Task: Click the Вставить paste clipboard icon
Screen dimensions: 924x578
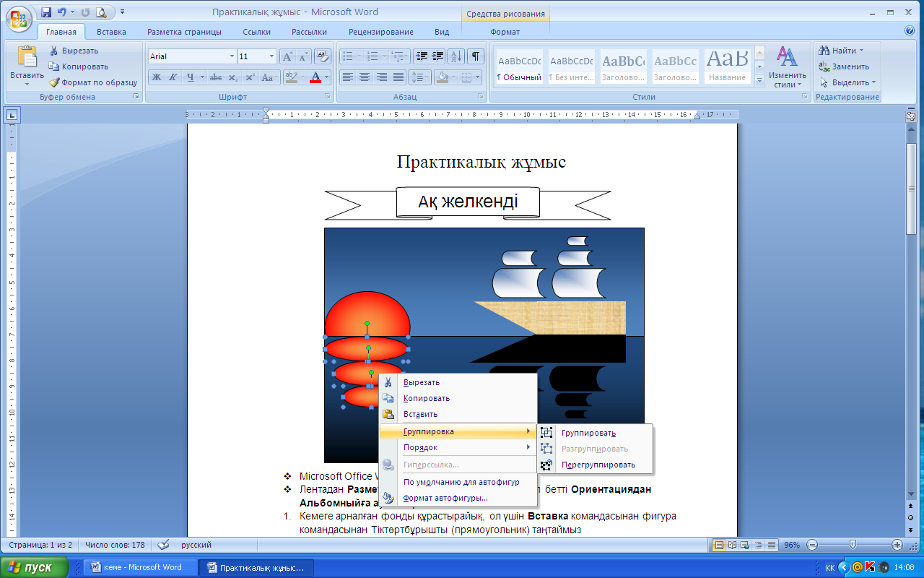Action: [27, 56]
